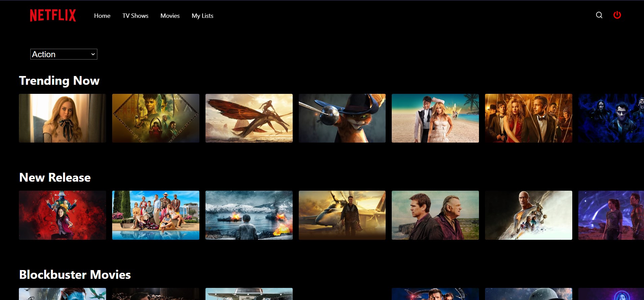Click the New Release heading
This screenshot has width=644, height=300.
tap(55, 178)
